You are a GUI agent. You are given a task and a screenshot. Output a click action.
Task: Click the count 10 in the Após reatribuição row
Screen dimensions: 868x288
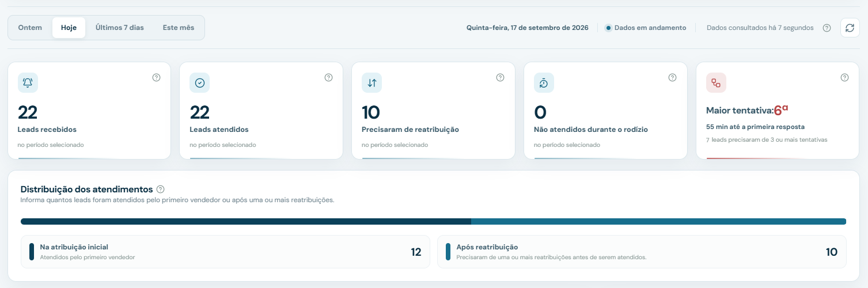point(832,252)
